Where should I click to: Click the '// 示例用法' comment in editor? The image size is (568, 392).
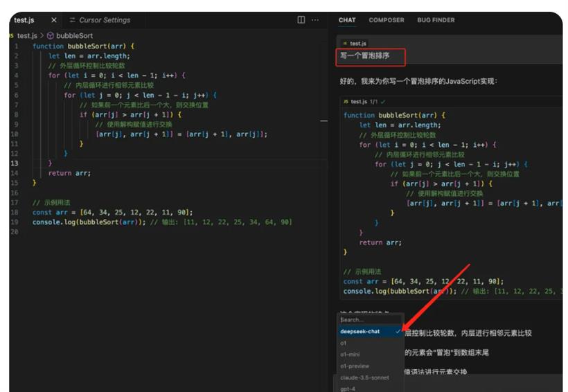[x=51, y=202]
